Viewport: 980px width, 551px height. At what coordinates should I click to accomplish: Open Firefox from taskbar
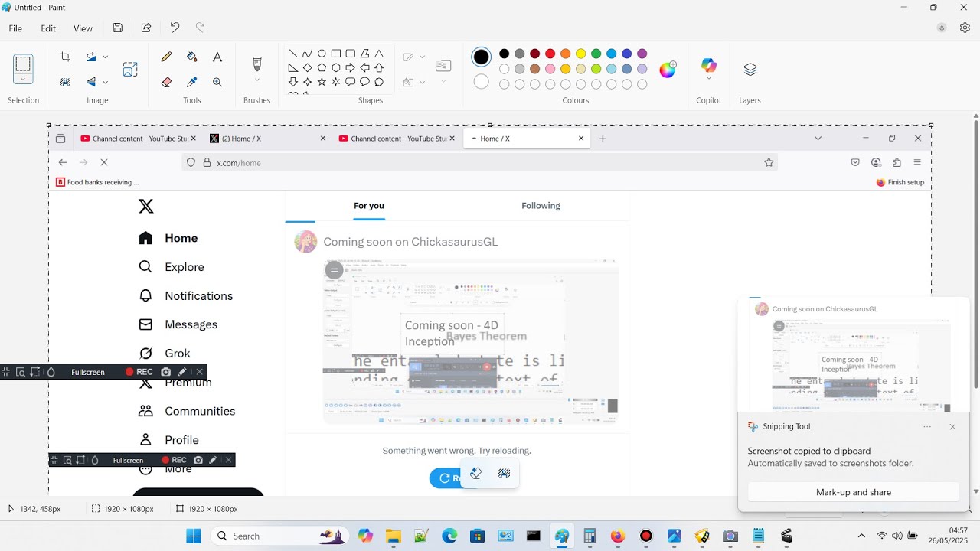pos(618,536)
